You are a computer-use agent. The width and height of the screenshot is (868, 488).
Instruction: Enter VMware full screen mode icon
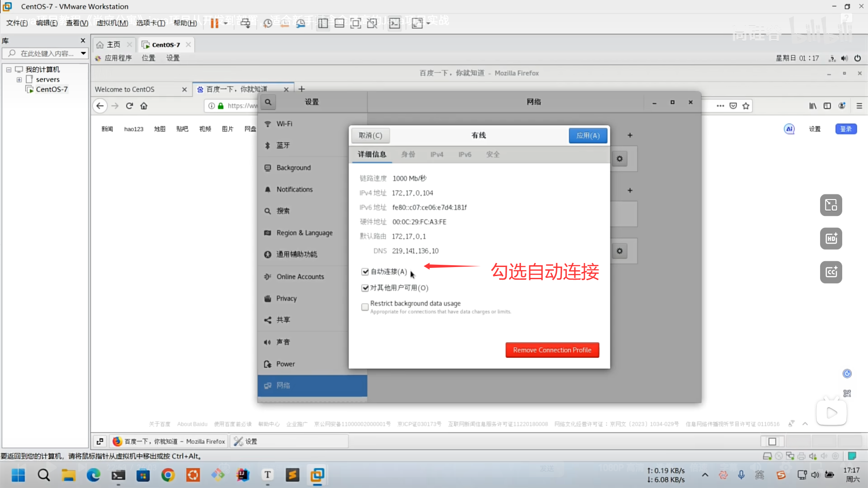click(356, 23)
